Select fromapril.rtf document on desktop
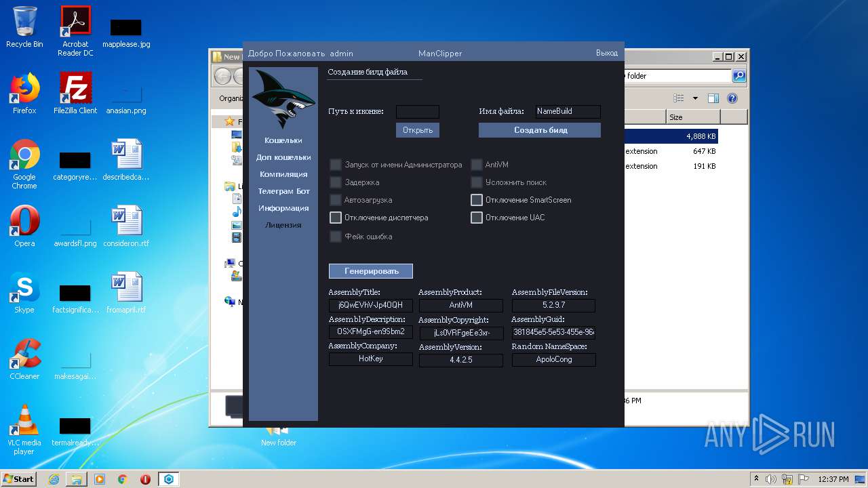Screen dimensions: 868x488 pyautogui.click(x=126, y=293)
